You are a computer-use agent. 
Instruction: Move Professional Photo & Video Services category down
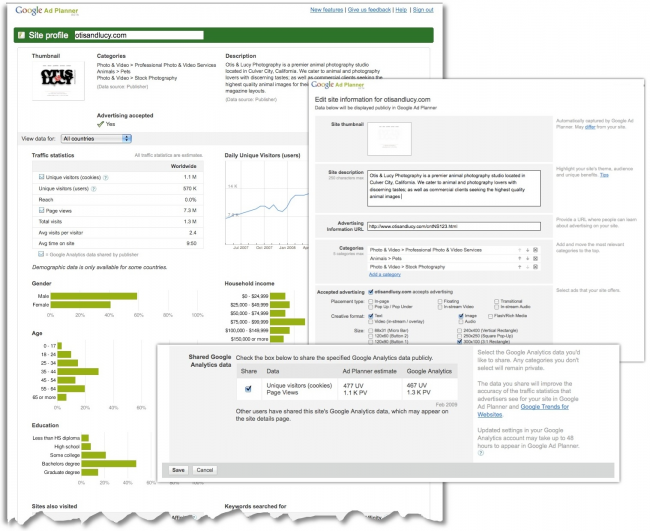[527, 250]
